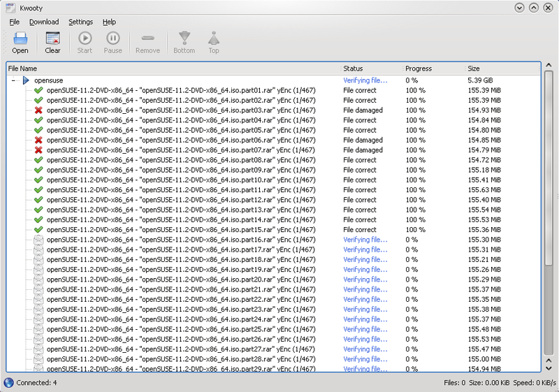The height and width of the screenshot is (392, 559).
Task: Open the Settings menu
Action: click(x=80, y=22)
